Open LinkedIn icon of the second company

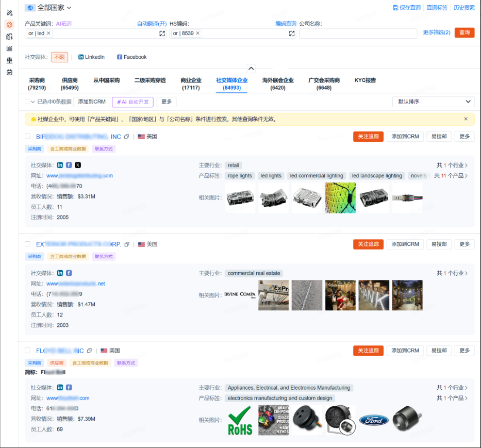(60, 273)
